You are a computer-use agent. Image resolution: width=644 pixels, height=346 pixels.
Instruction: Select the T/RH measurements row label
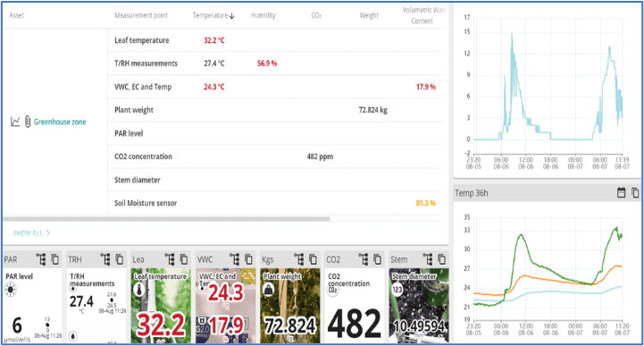pyautogui.click(x=146, y=63)
